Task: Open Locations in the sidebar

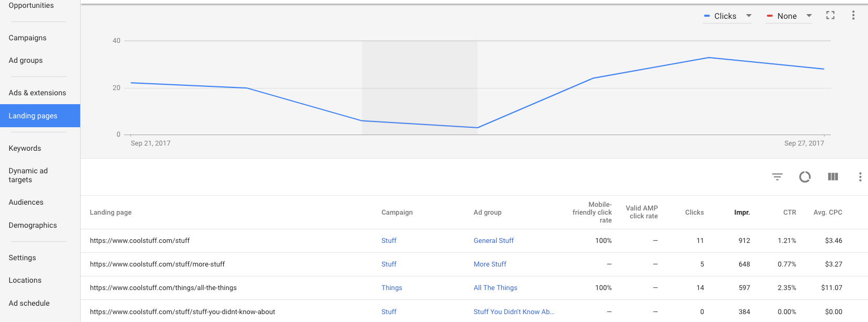Action: coord(25,280)
